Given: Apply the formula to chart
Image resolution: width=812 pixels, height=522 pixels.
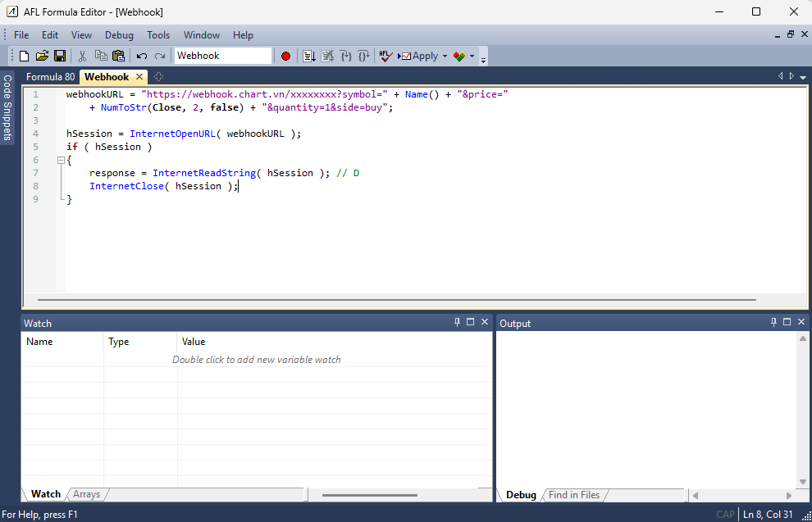Looking at the screenshot, I should [418, 56].
